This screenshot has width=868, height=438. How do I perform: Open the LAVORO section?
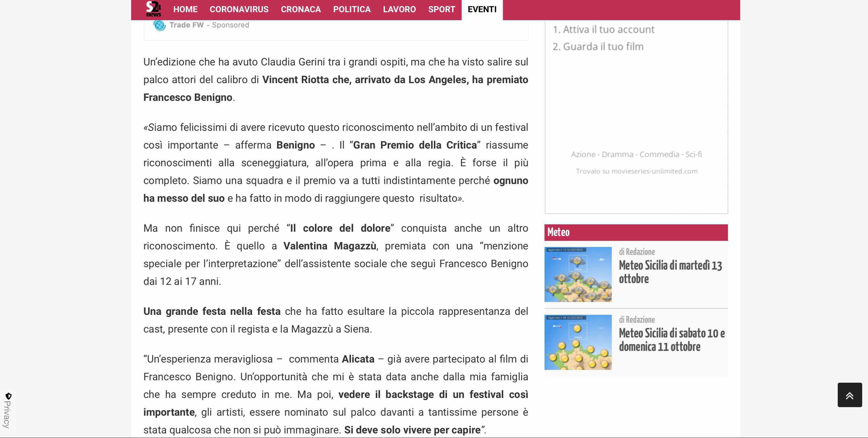[399, 9]
